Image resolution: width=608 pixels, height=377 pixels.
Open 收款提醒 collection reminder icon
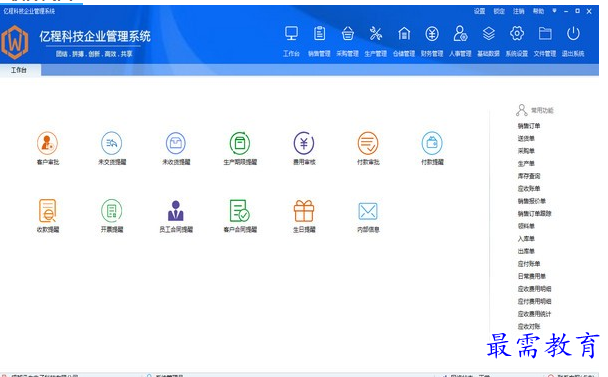(48, 211)
